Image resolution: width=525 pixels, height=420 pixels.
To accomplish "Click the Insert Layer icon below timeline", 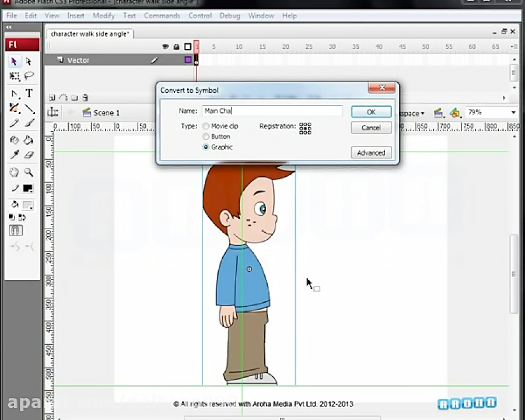I will [x=52, y=97].
